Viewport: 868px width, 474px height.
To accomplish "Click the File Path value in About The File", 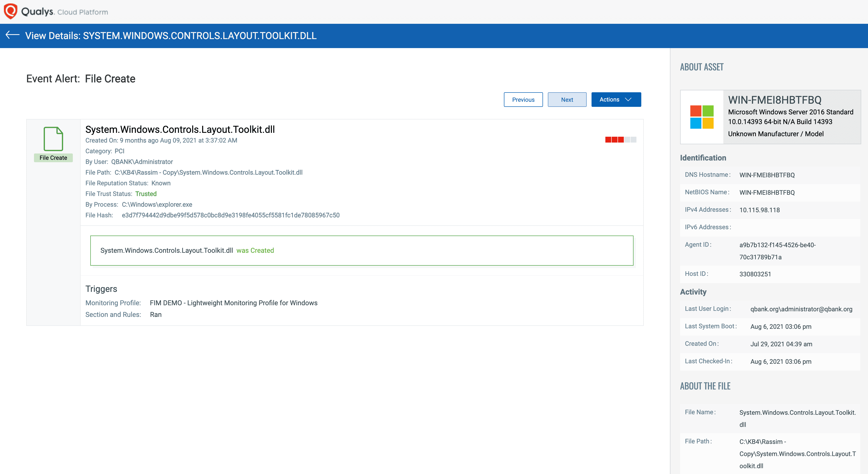I will pyautogui.click(x=798, y=454).
